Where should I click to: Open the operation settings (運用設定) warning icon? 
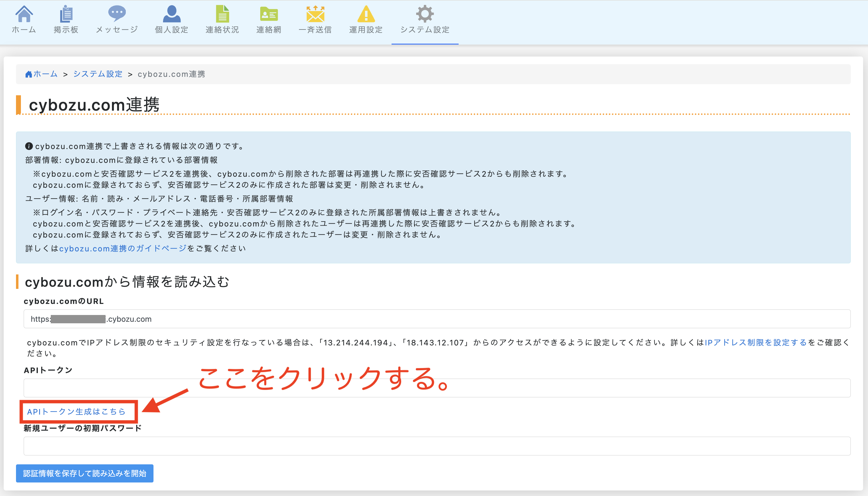pos(366,14)
